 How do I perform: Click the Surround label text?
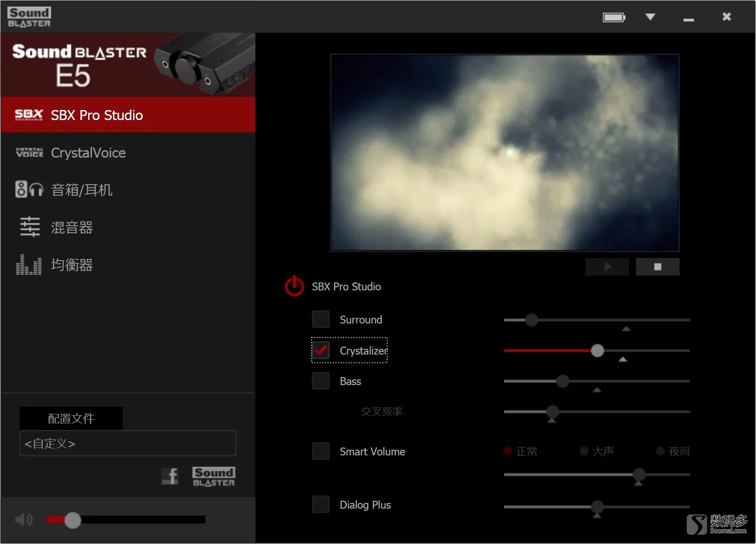(x=361, y=320)
